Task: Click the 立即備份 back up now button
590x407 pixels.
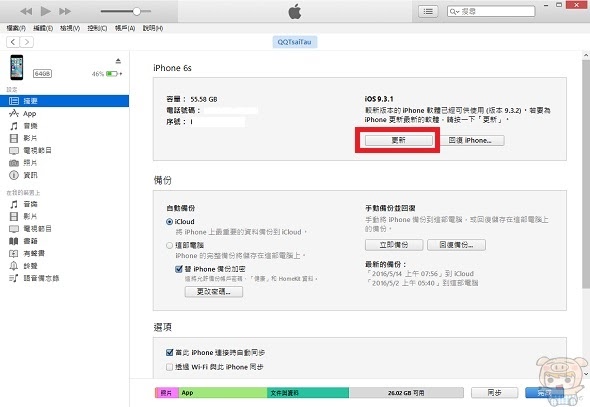Action: 394,245
